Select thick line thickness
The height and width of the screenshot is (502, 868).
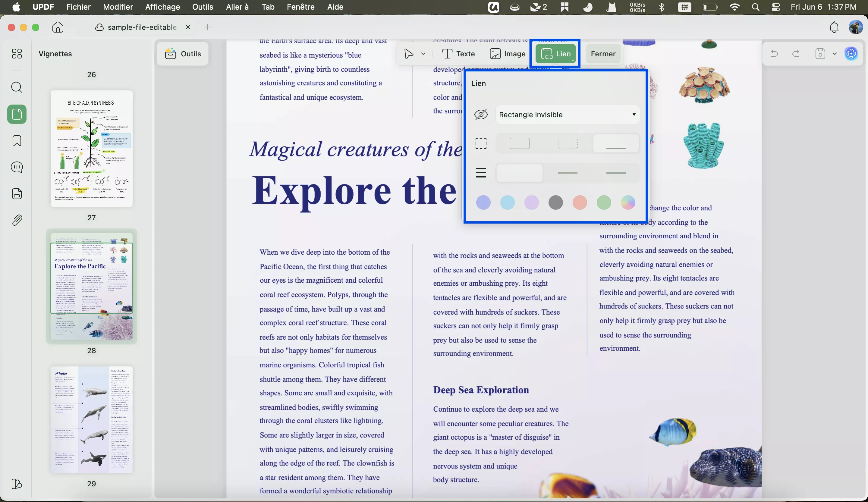tap(616, 173)
